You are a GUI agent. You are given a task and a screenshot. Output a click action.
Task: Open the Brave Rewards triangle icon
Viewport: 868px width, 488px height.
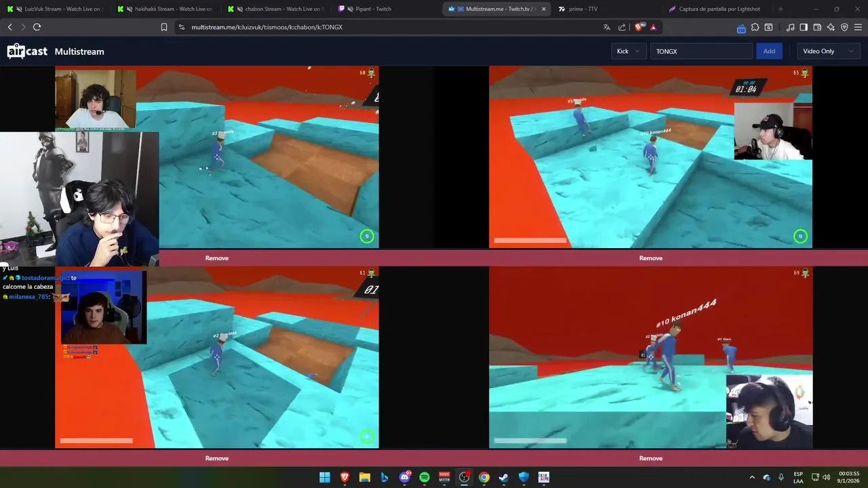(653, 27)
